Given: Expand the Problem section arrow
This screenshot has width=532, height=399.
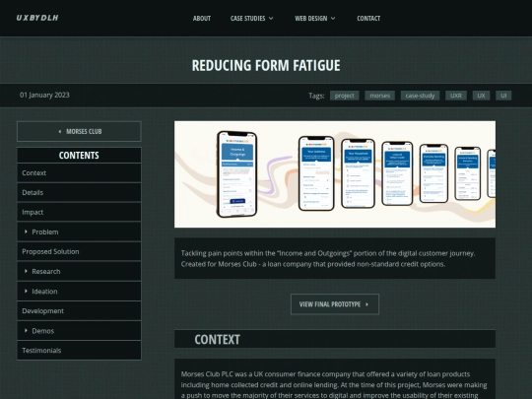Looking at the screenshot, I should point(26,232).
